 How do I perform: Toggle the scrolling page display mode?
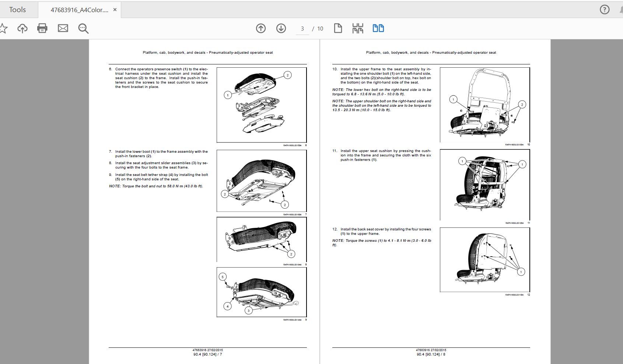click(358, 28)
